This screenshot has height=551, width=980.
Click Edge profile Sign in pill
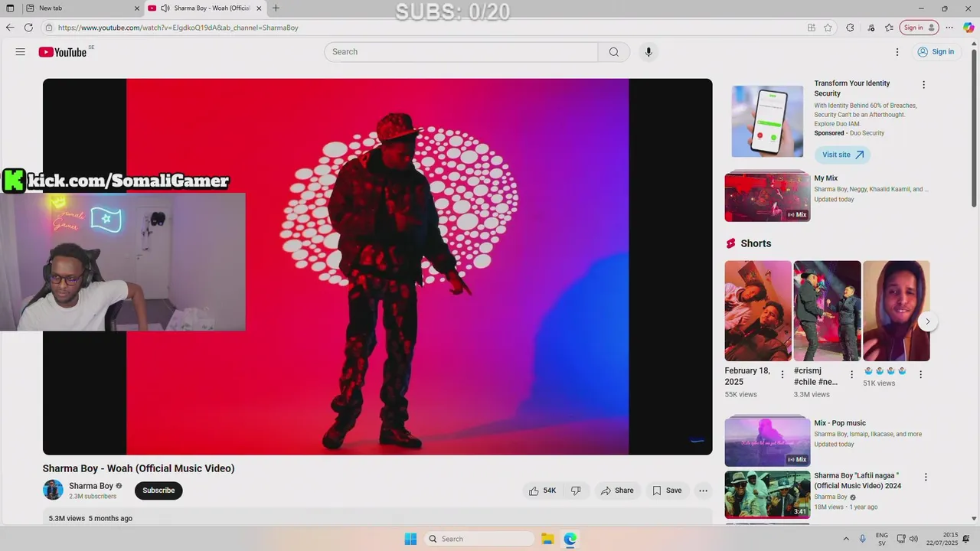tap(919, 28)
